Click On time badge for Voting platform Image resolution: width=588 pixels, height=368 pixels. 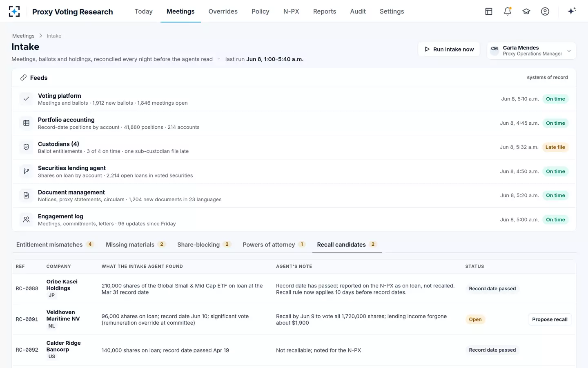[555, 99]
